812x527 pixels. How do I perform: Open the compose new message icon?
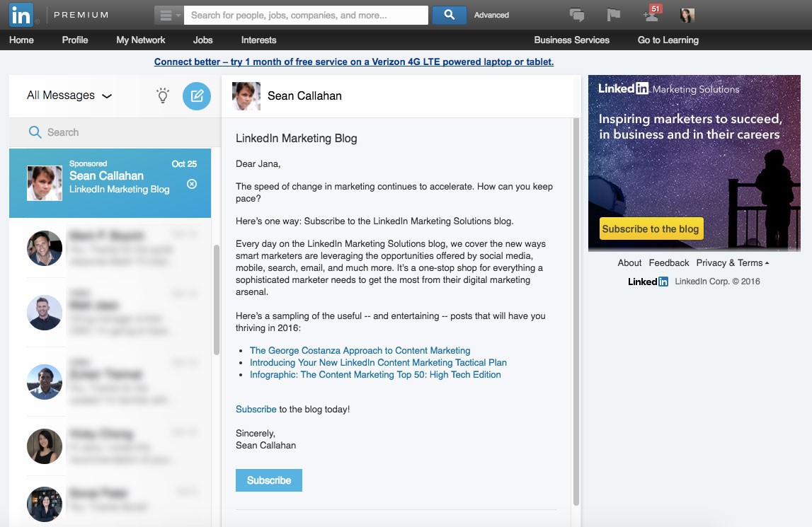pyautogui.click(x=197, y=96)
